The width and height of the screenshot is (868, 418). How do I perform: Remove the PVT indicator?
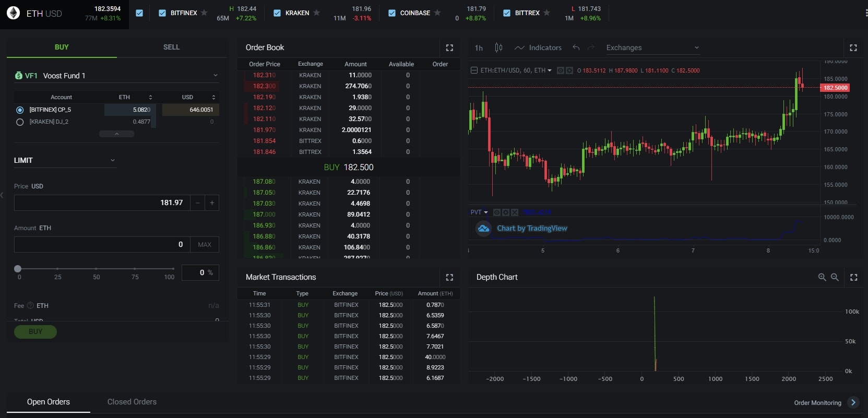[515, 212]
